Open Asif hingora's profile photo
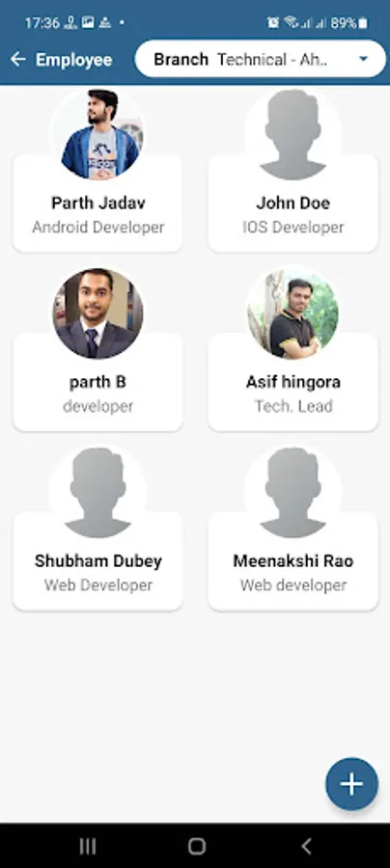The height and width of the screenshot is (868, 390). click(293, 313)
